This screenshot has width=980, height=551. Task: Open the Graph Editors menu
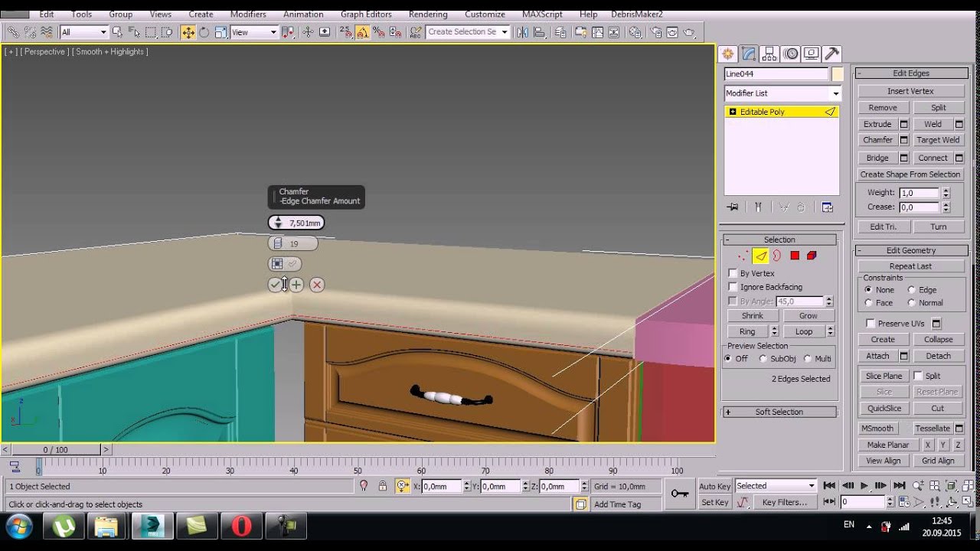(366, 14)
